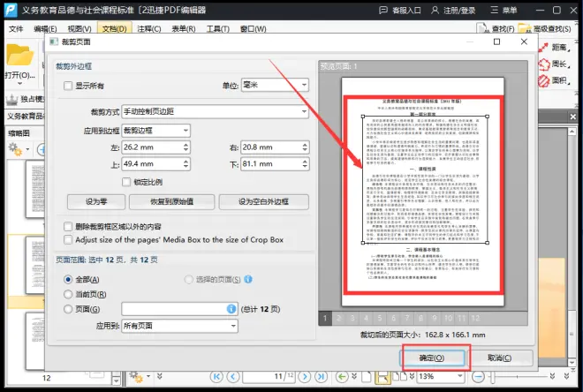Image resolution: width=583 pixels, height=392 pixels.
Task: Click the status bar gear options icon
Action: click(136, 377)
